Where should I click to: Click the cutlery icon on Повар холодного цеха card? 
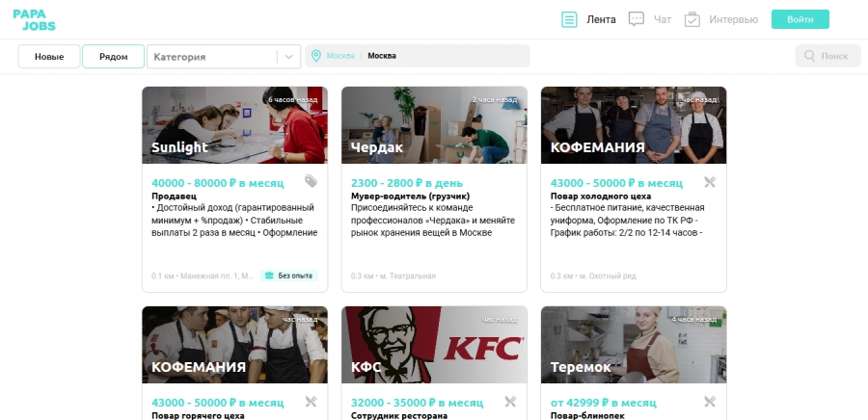[710, 182]
